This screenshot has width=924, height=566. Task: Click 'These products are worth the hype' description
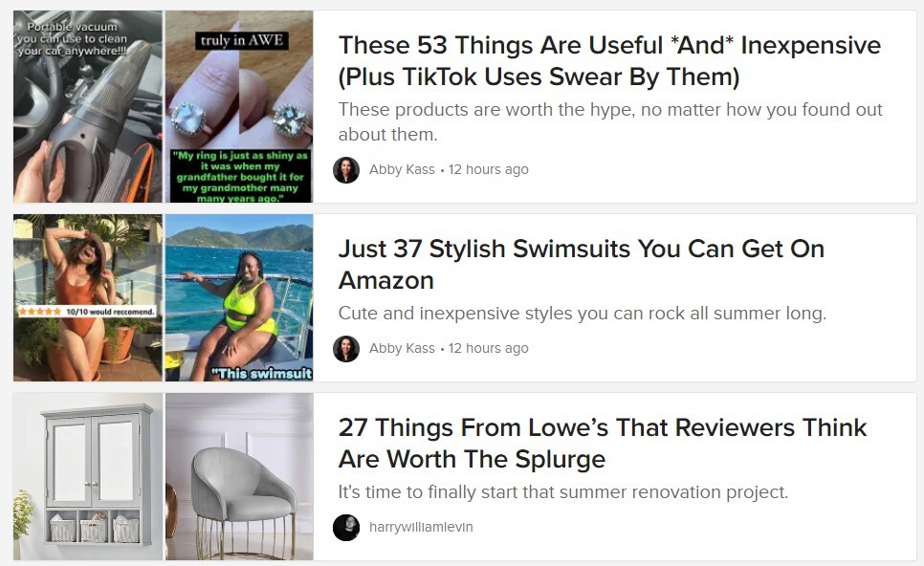pos(610,121)
